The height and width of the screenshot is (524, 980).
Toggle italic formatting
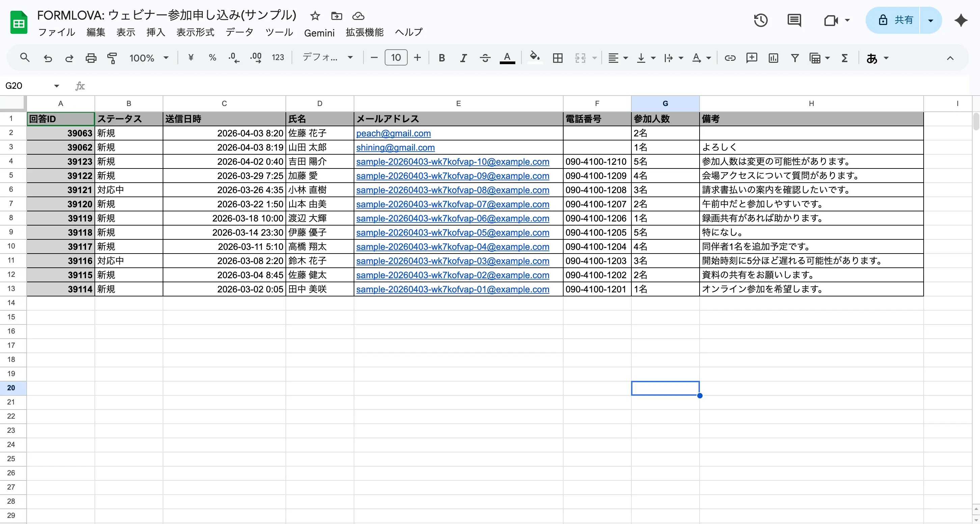463,57
